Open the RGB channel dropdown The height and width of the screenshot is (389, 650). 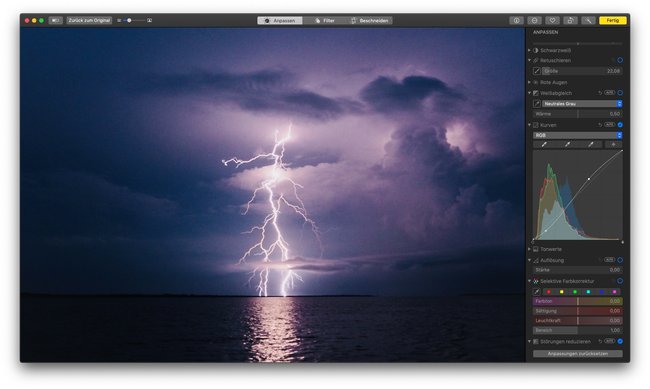click(x=577, y=135)
